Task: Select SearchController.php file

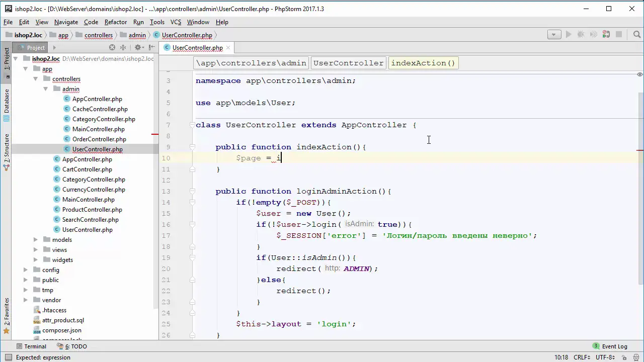Action: click(91, 220)
